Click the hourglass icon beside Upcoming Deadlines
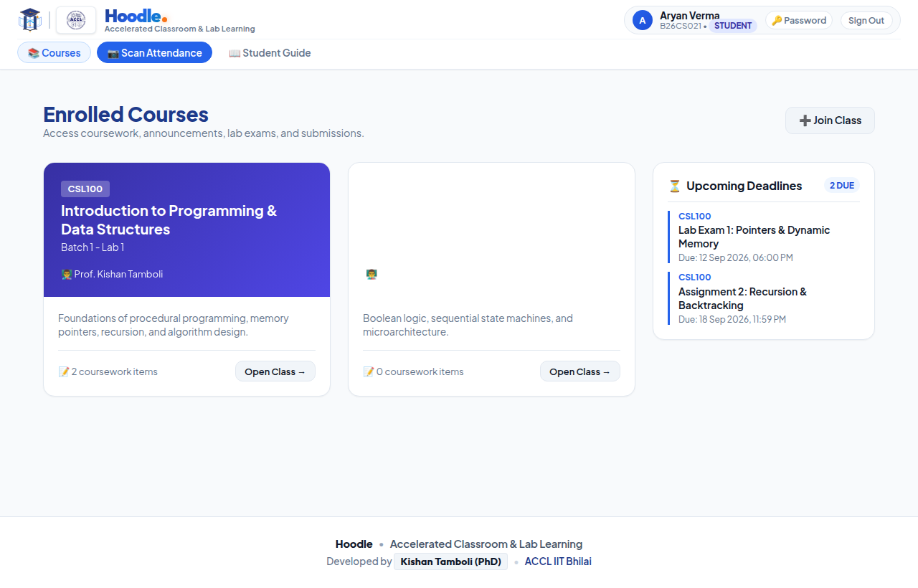Viewport: 918px width, 588px height. [674, 186]
